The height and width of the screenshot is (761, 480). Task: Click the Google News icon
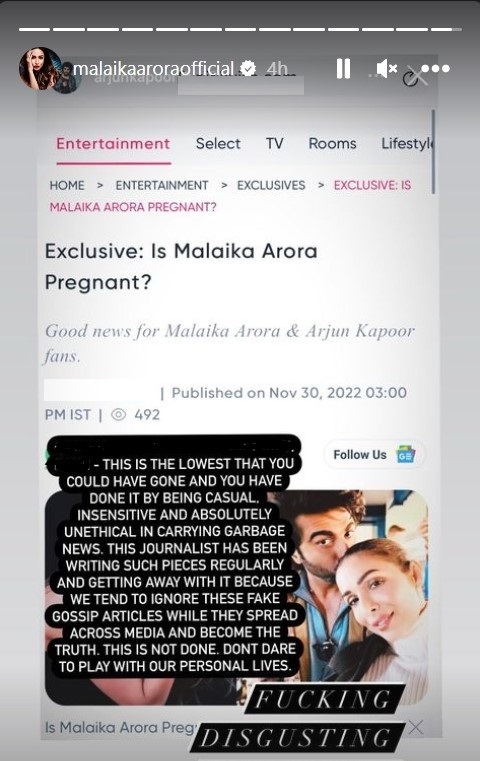405,455
